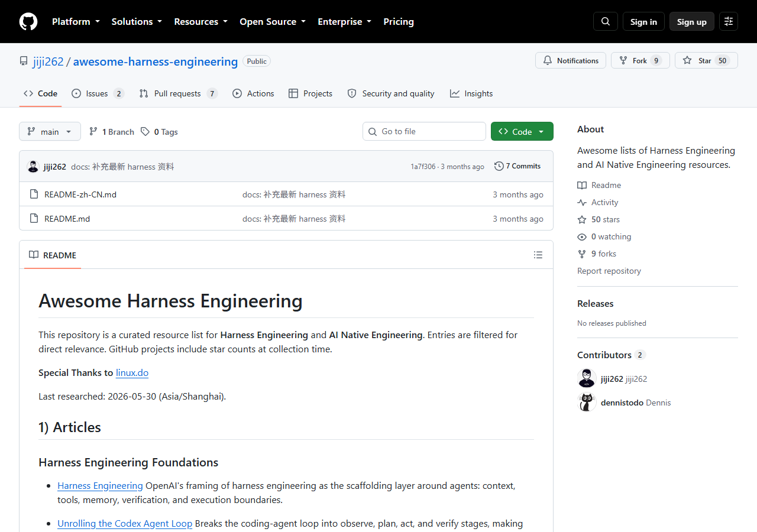Click the Fork button

point(640,60)
